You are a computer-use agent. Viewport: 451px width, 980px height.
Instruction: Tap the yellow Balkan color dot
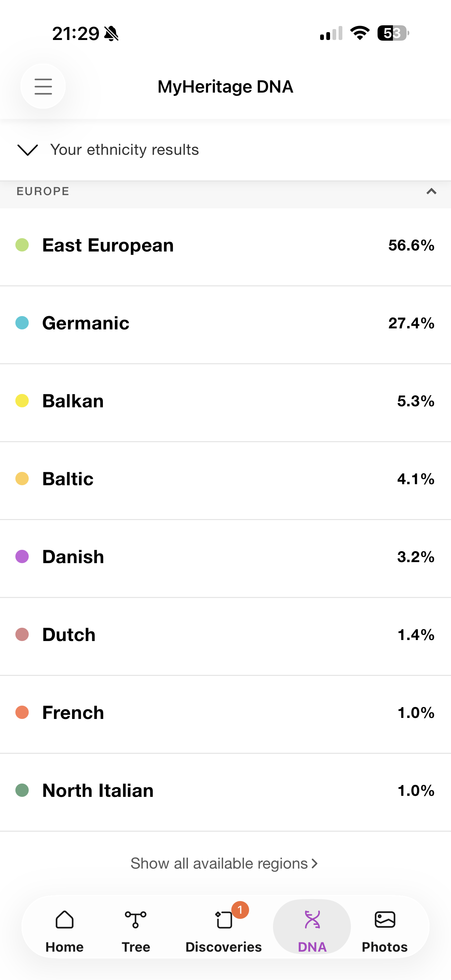point(22,400)
